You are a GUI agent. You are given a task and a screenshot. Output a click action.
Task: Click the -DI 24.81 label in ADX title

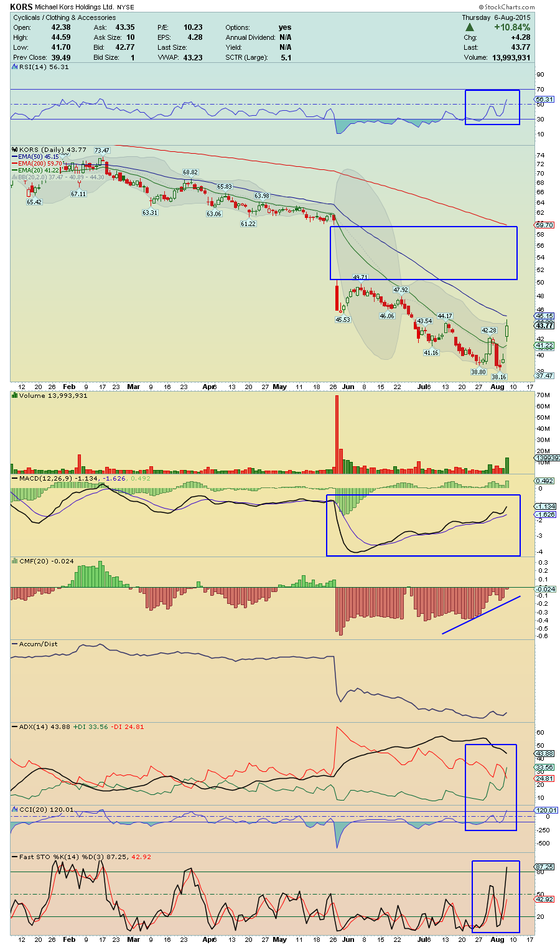[x=128, y=726]
